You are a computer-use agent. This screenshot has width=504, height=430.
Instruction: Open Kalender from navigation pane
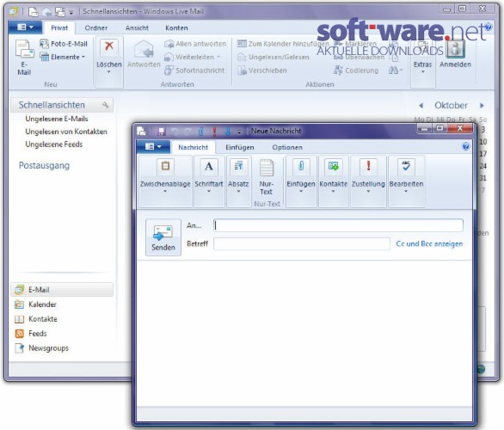[x=35, y=304]
